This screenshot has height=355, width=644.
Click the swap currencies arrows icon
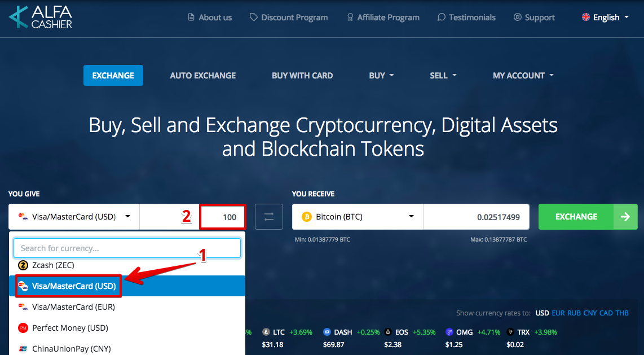click(269, 217)
